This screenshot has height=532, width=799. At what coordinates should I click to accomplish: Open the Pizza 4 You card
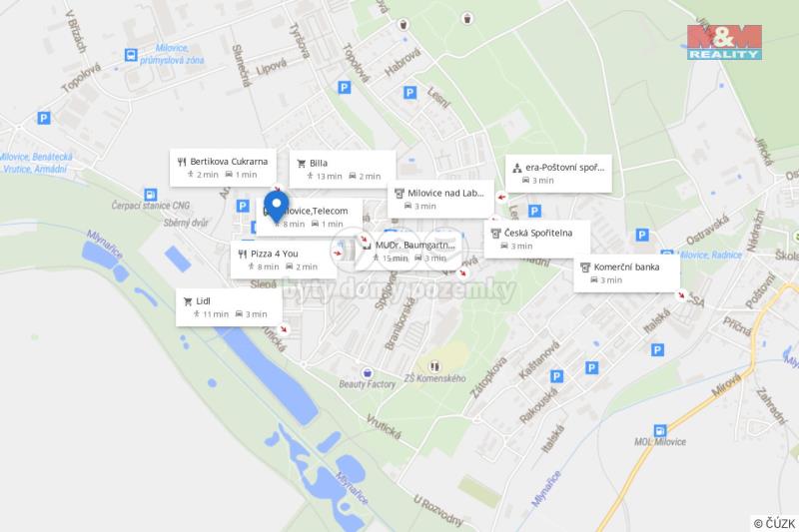coord(284,260)
